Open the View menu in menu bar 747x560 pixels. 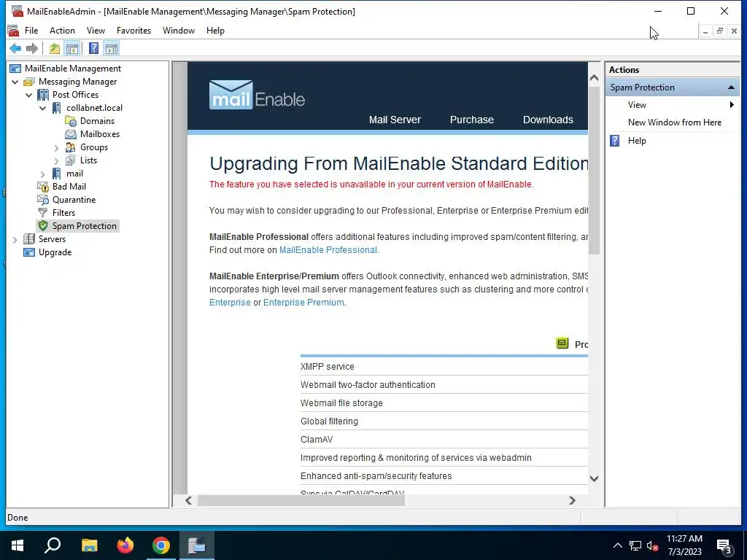point(96,31)
